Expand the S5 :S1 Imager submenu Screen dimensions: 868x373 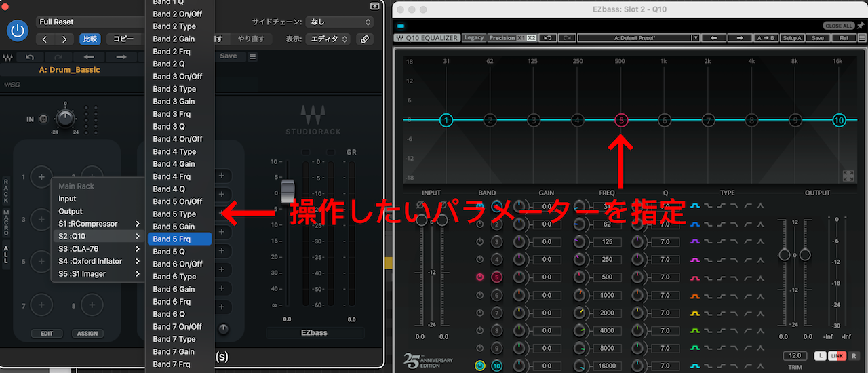99,274
